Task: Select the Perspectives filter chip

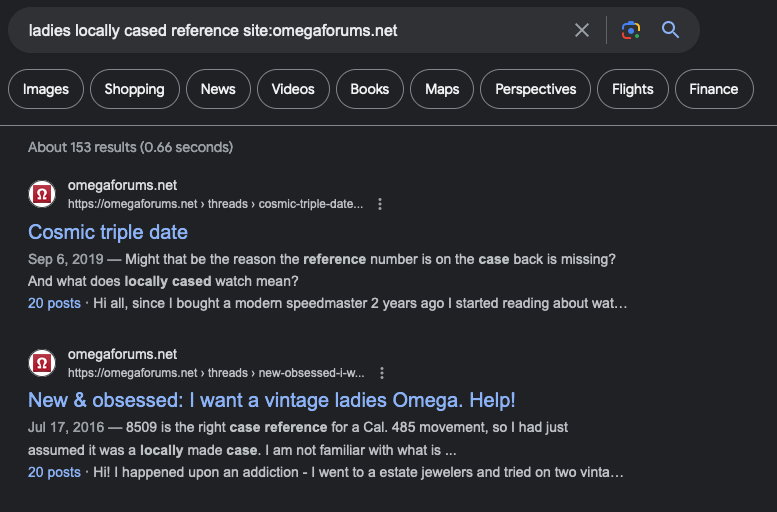Action: pos(535,89)
